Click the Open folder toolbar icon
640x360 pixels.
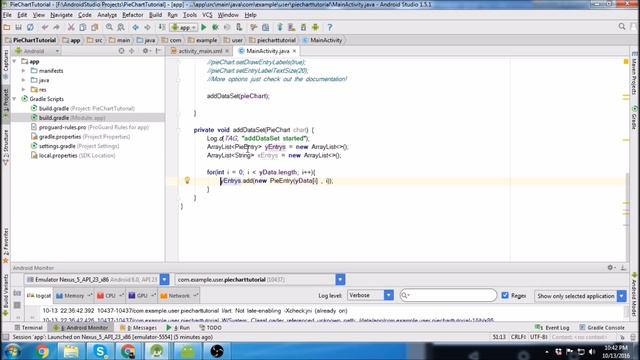coord(7,27)
